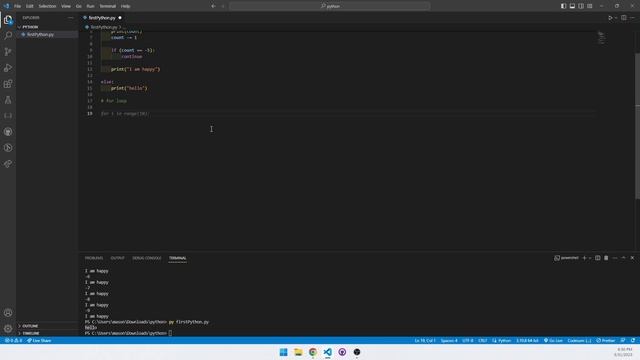Open File Explorer from taskbar
This screenshot has width=640, height=360.
pyautogui.click(x=298, y=352)
